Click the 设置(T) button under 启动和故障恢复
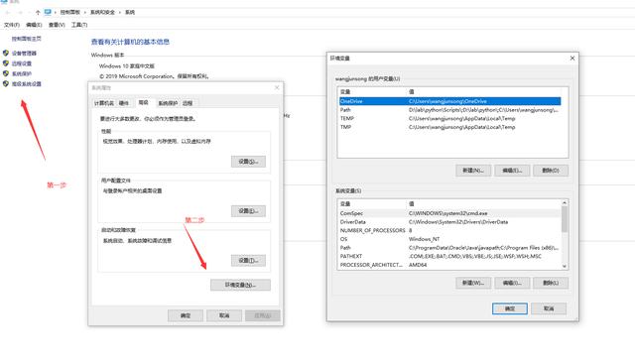Viewport: 635px width, 364px height. [x=248, y=260]
